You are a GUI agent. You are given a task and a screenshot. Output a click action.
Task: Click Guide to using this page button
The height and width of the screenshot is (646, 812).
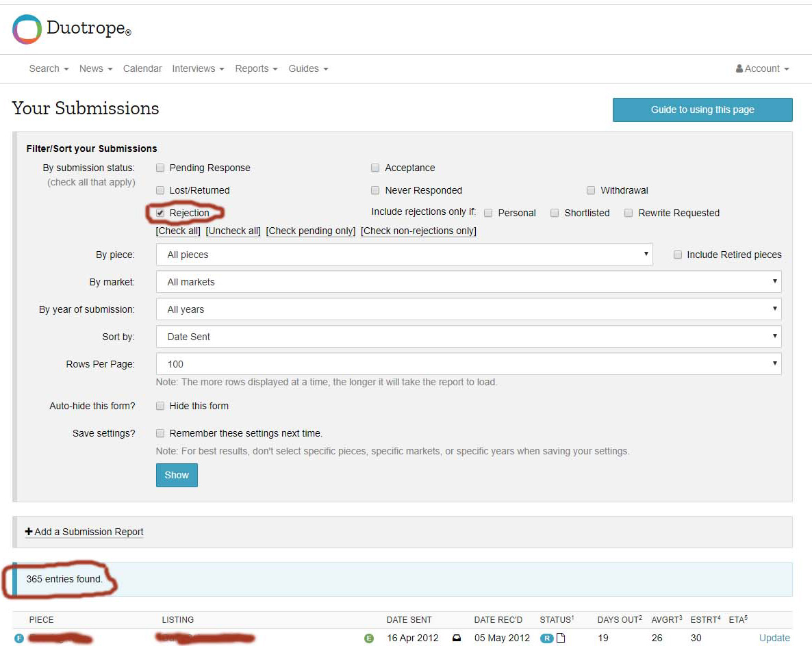[x=702, y=109]
